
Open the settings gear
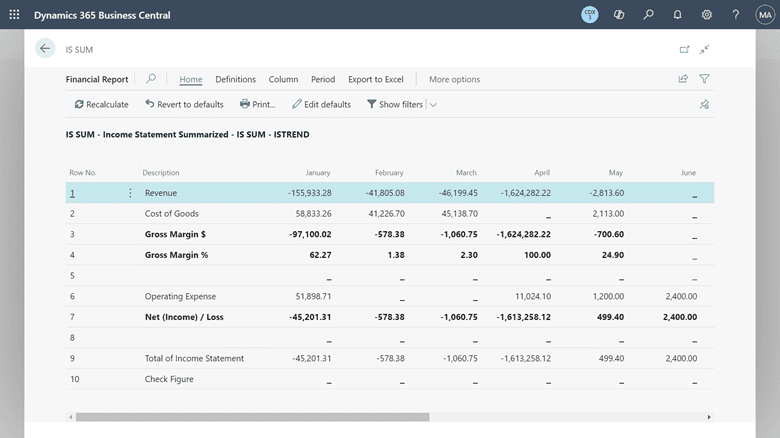tap(706, 15)
